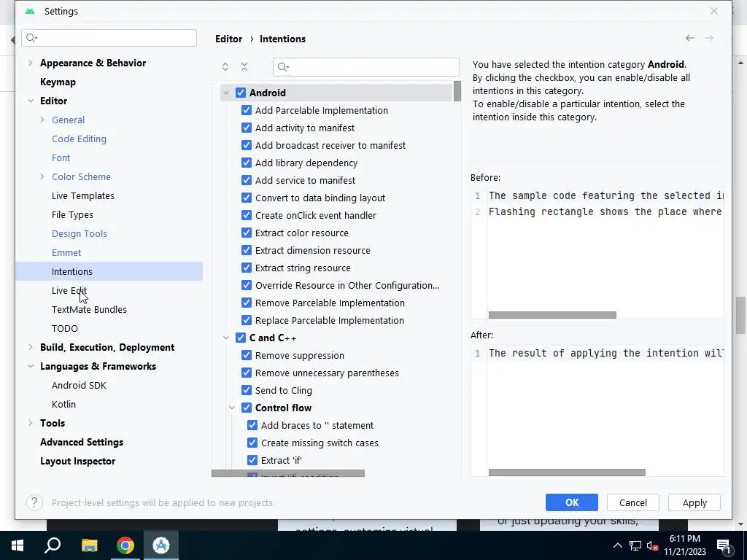Open the Windows Start menu
747x560 pixels.
click(x=18, y=545)
